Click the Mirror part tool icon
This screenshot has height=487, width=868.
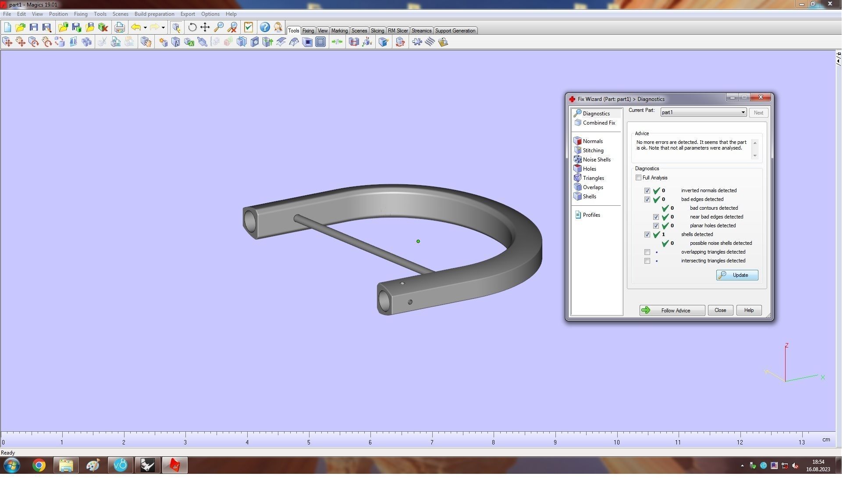(x=73, y=42)
